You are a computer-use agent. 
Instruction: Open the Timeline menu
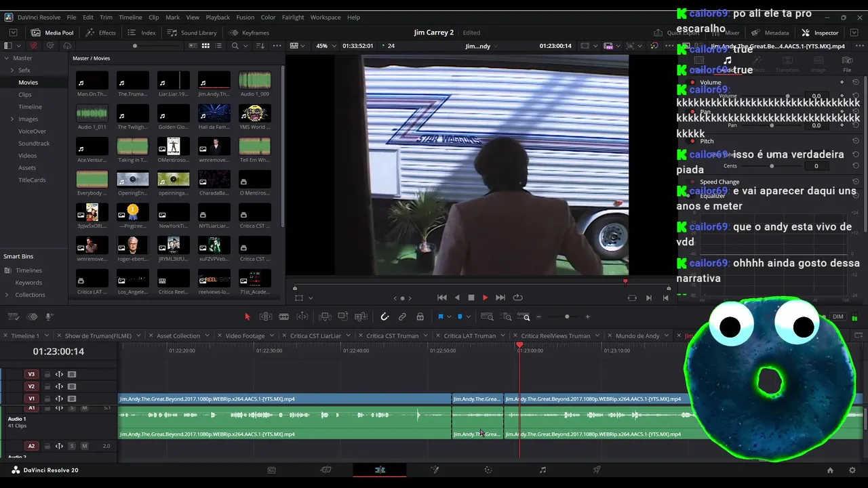click(130, 17)
